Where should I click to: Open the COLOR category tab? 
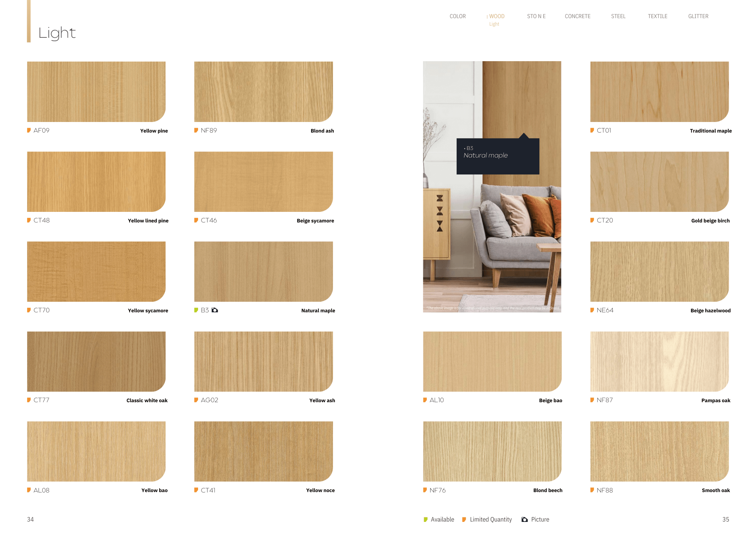point(457,16)
